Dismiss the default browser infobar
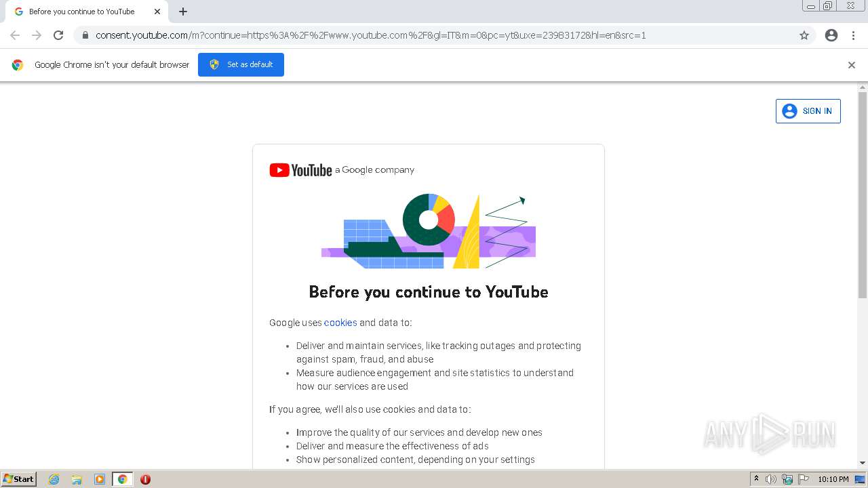868x488 pixels. pos(852,65)
